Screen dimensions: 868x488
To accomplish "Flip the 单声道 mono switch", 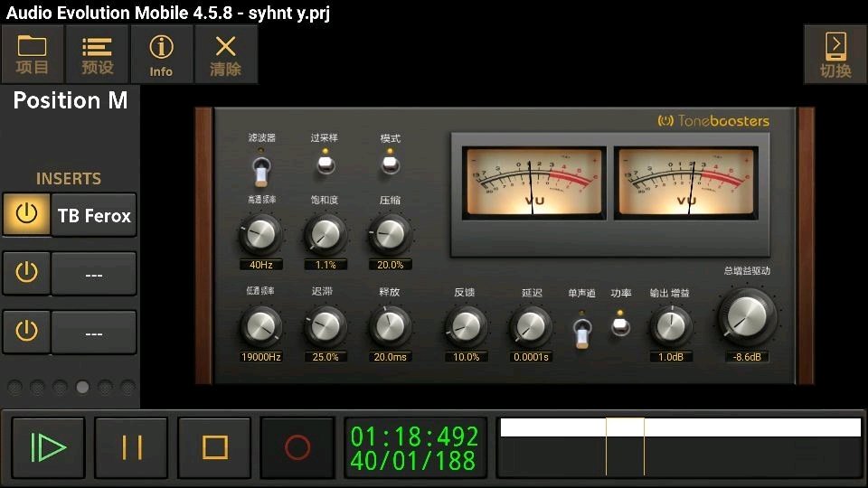I will point(581,333).
